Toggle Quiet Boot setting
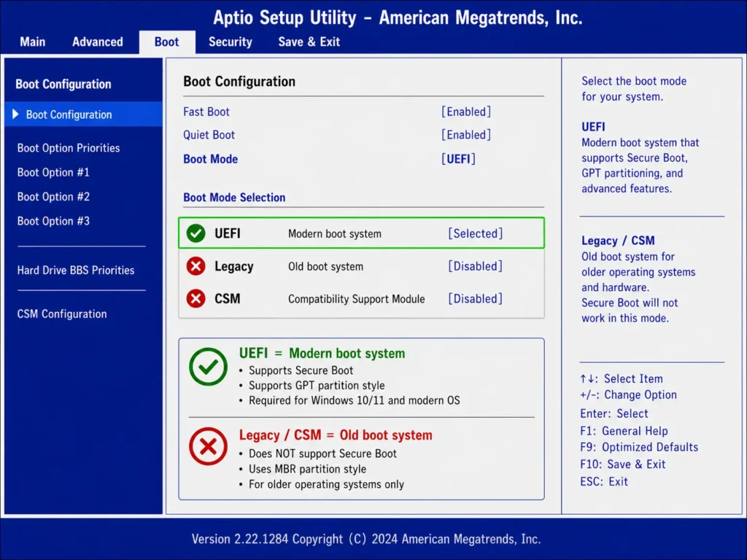Screen dimensions: 747x560 point(466,135)
